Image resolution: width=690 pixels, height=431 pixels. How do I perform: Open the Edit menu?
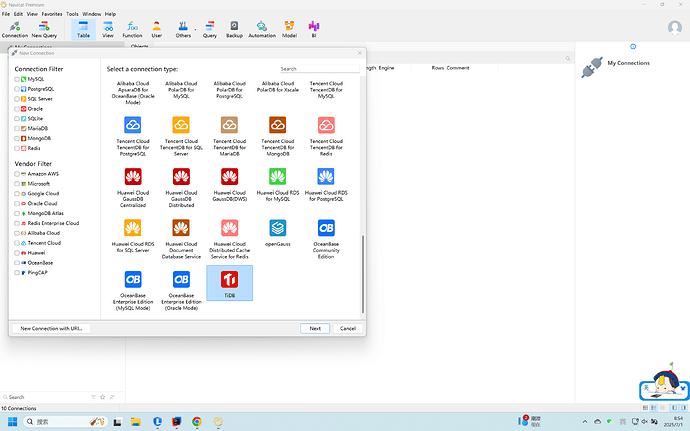(x=18, y=14)
